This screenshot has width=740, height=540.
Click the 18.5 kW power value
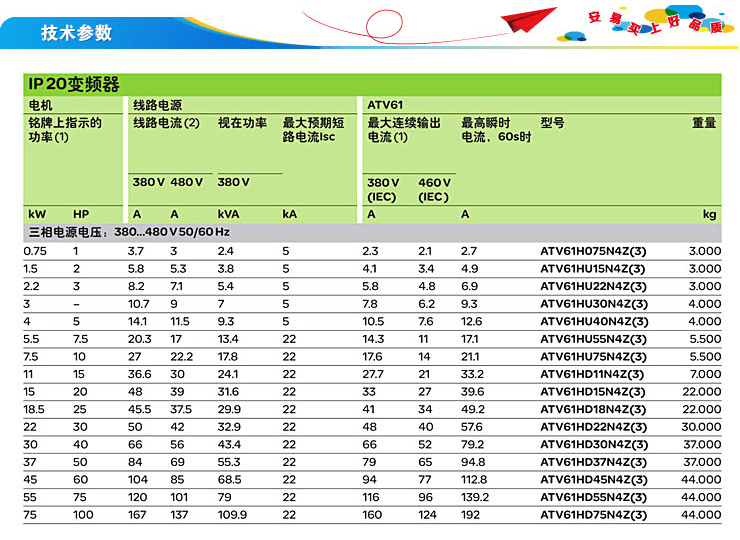(34, 409)
